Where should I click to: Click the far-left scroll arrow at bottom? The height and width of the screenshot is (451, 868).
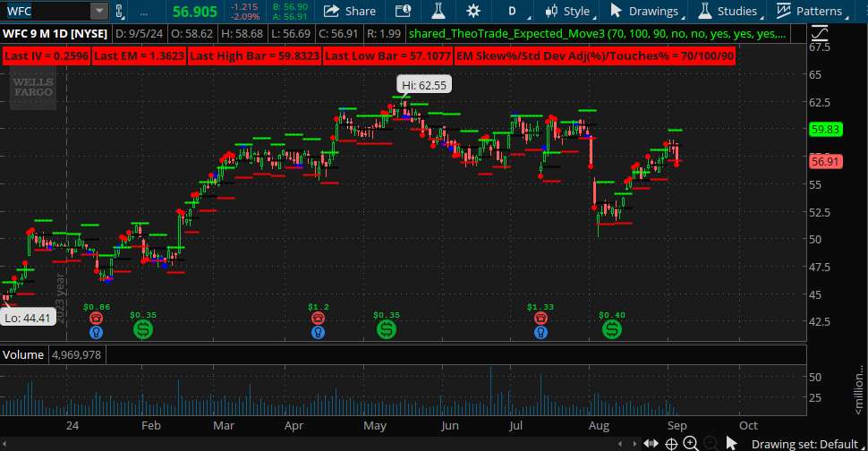tap(4, 444)
